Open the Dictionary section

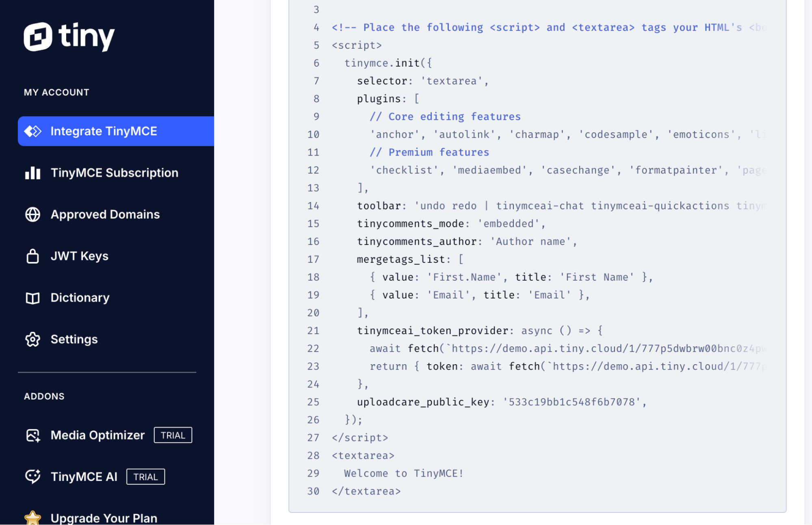coord(80,298)
